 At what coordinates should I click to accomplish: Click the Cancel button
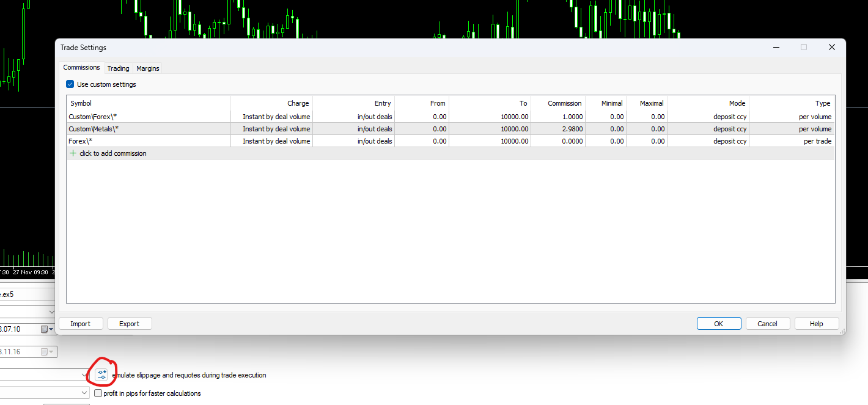[768, 324]
